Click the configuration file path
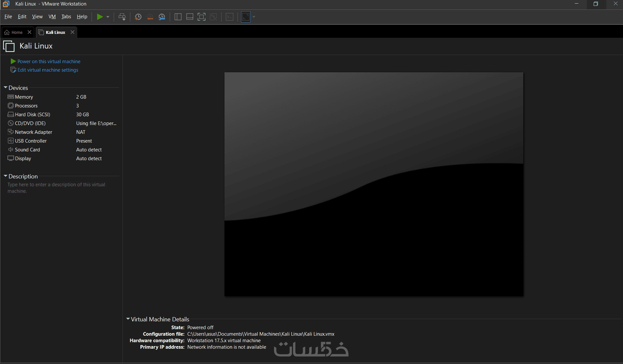 [x=261, y=334]
